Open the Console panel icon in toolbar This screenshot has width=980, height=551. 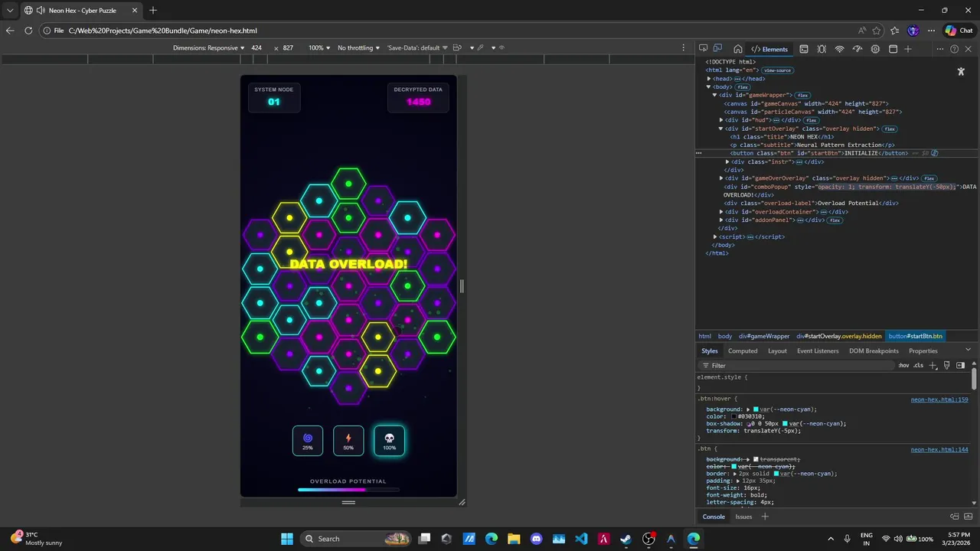(x=804, y=49)
